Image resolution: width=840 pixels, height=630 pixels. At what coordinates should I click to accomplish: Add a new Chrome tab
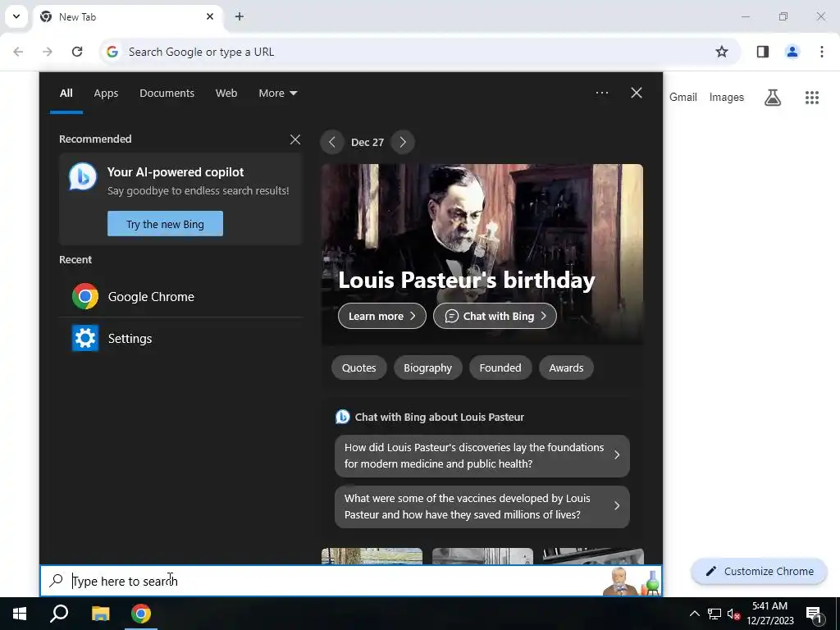(240, 16)
